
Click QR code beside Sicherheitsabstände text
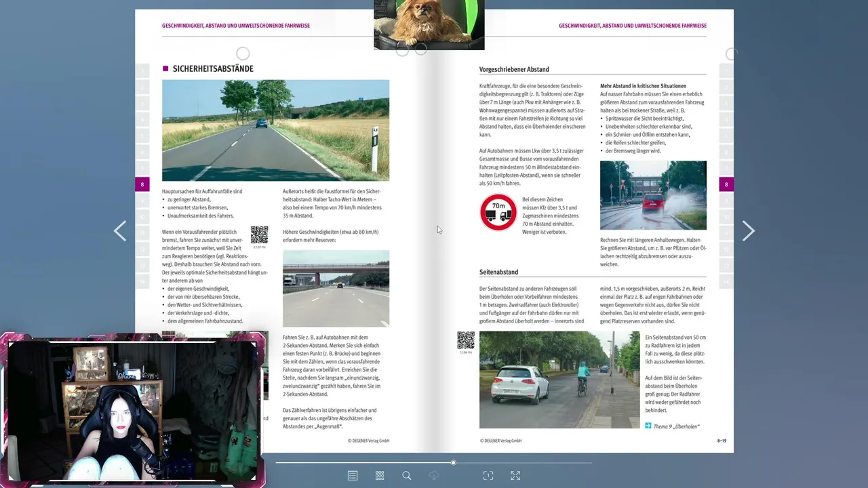pos(259,235)
